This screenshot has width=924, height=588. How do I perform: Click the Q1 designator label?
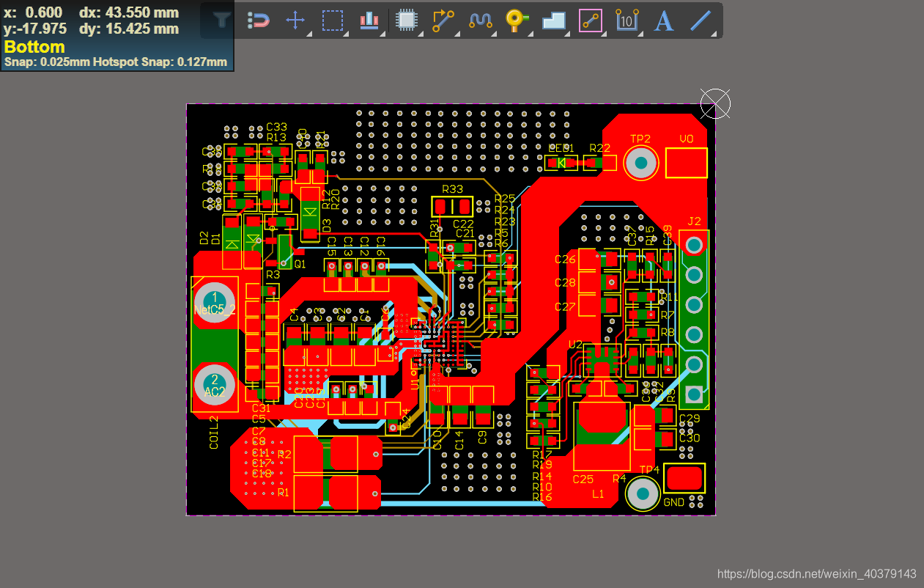(298, 264)
